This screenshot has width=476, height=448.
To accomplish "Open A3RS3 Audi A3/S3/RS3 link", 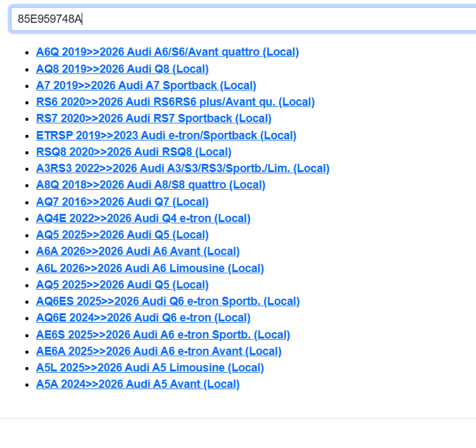I will pyautogui.click(x=182, y=168).
